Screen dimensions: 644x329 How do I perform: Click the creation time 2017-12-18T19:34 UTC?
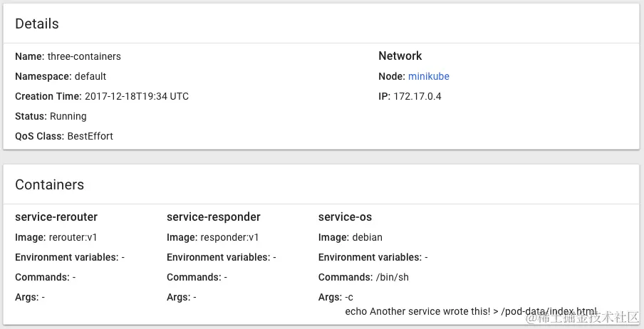tap(137, 96)
